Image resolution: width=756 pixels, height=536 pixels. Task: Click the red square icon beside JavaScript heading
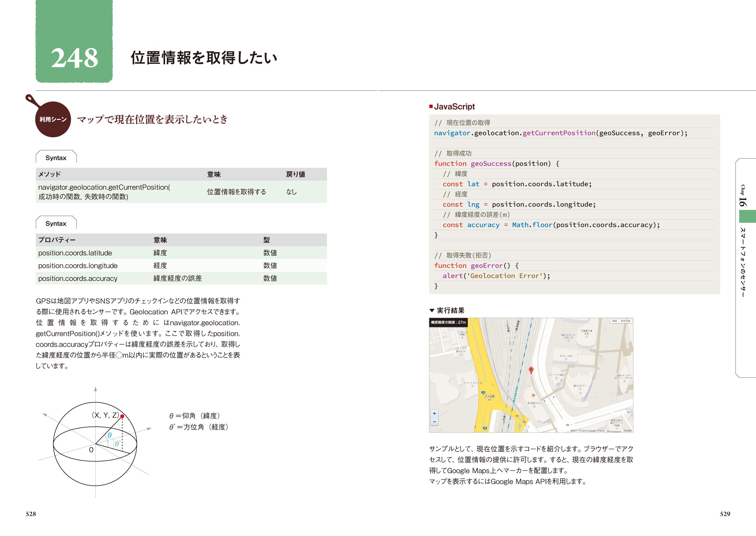431,107
